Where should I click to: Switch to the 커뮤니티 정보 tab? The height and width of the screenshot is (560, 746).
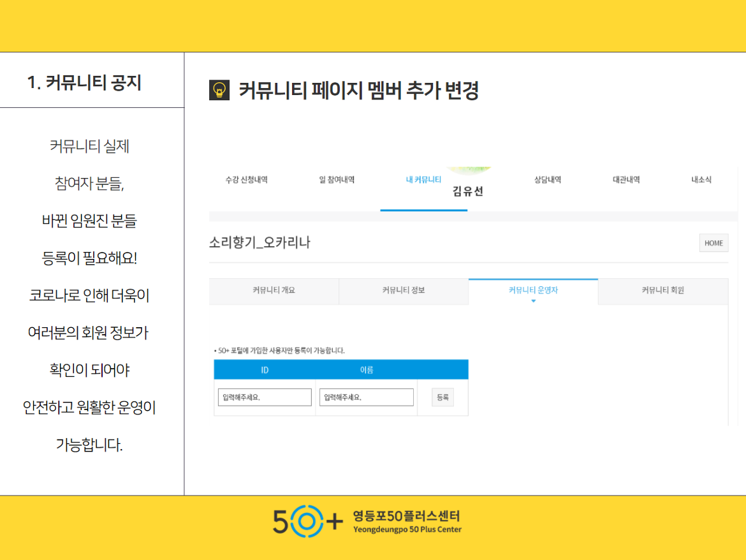coord(403,290)
